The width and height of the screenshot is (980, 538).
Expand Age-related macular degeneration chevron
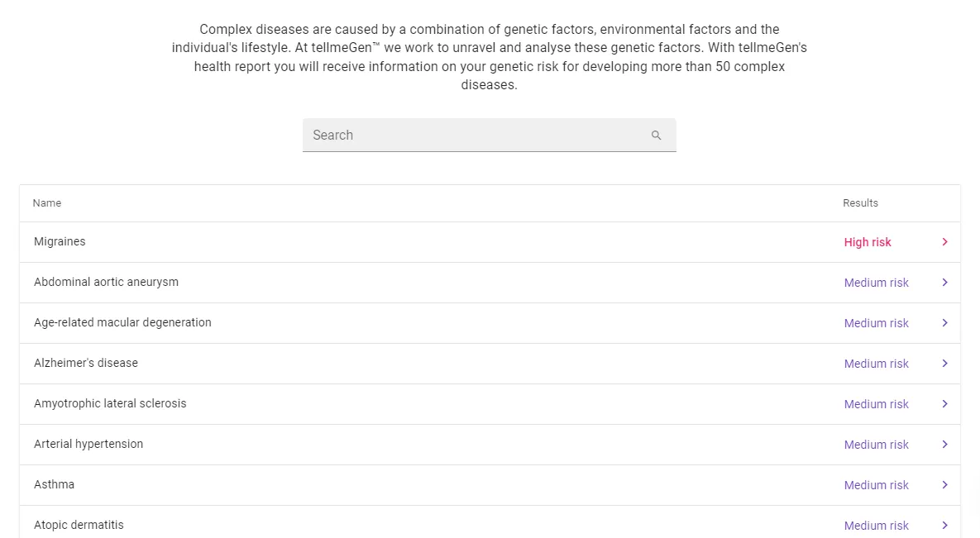[x=944, y=323]
